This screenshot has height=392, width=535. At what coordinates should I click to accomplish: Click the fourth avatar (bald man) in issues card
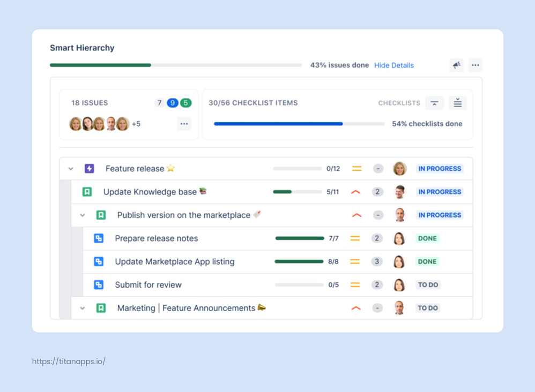(x=111, y=124)
